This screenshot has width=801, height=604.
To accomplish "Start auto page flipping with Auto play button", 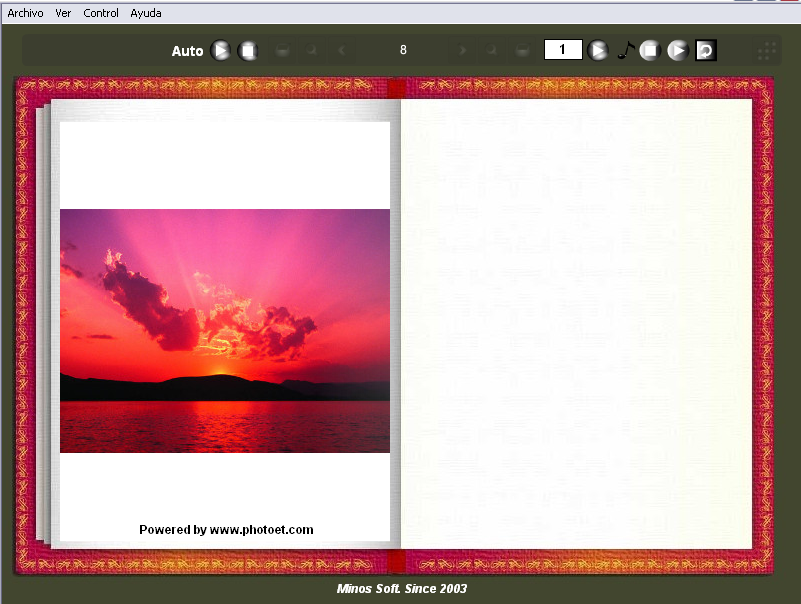I will pos(221,51).
